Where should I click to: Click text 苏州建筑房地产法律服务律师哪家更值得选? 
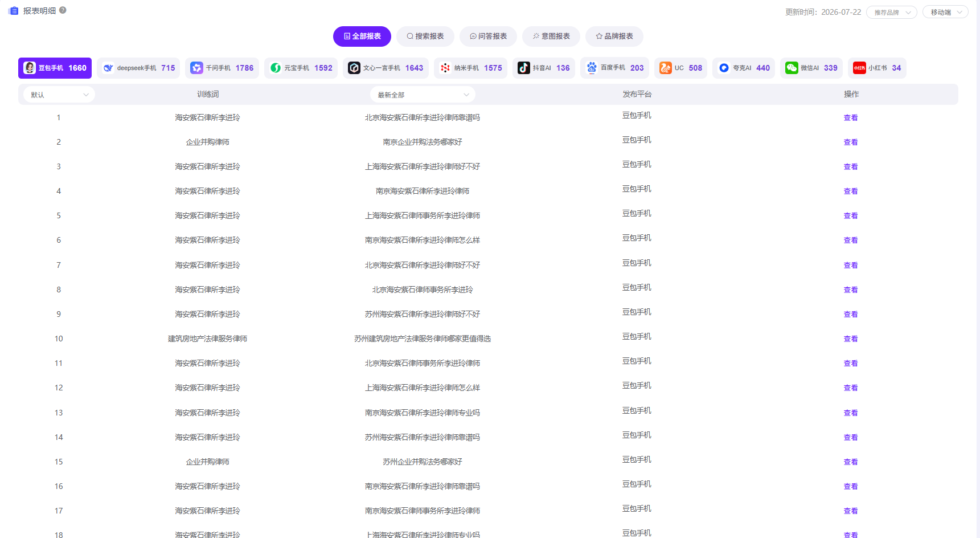click(423, 339)
